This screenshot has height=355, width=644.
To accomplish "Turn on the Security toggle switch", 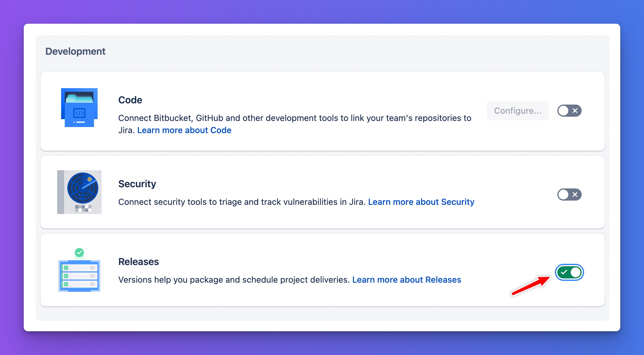I will click(x=569, y=195).
